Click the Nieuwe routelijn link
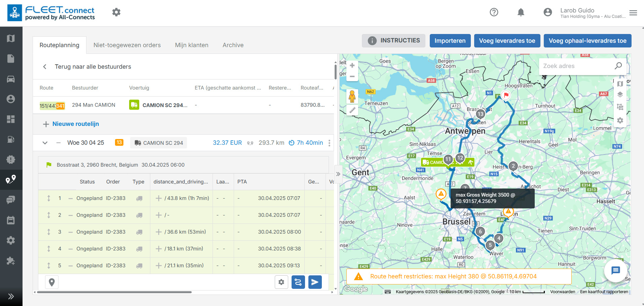Screen dimensions: 644x306 pos(76,124)
